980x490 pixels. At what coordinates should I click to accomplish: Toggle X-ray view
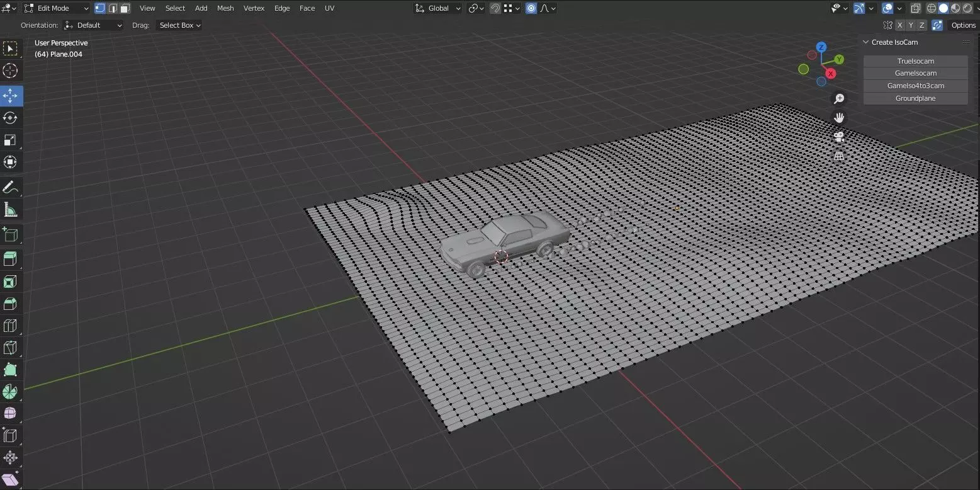[x=915, y=8]
